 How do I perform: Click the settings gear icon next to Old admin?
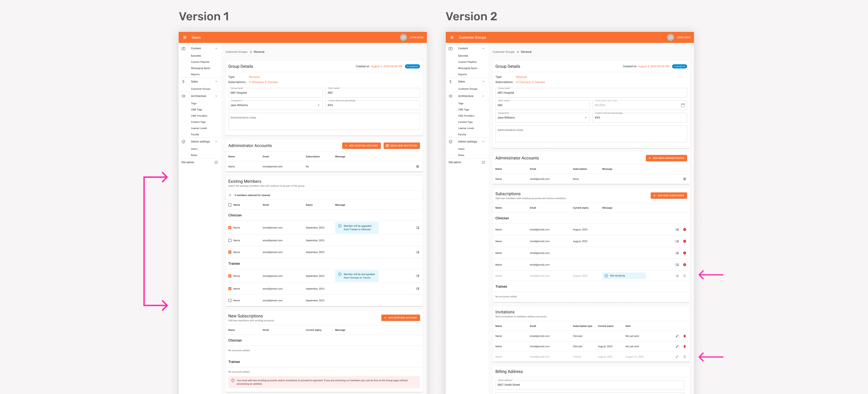pyautogui.click(x=216, y=162)
